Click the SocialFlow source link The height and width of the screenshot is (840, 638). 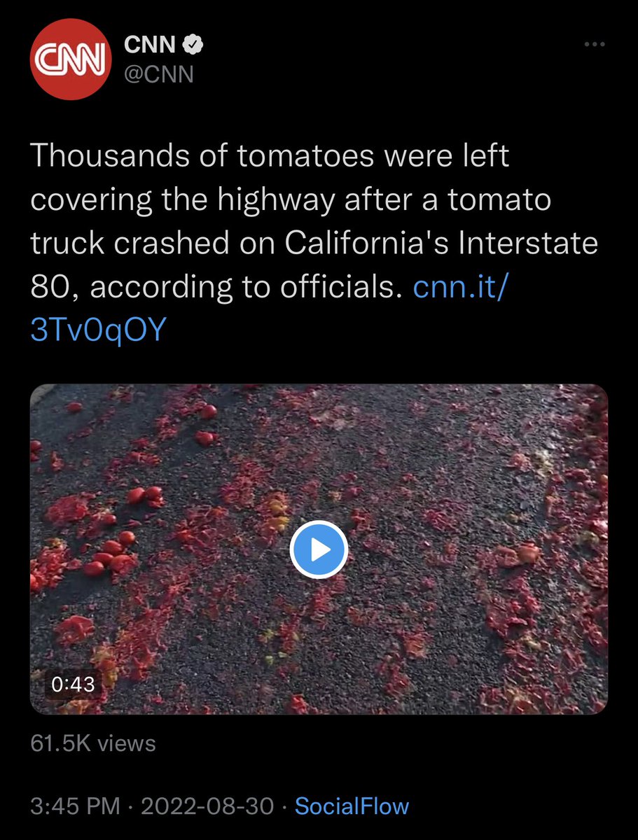point(352,806)
